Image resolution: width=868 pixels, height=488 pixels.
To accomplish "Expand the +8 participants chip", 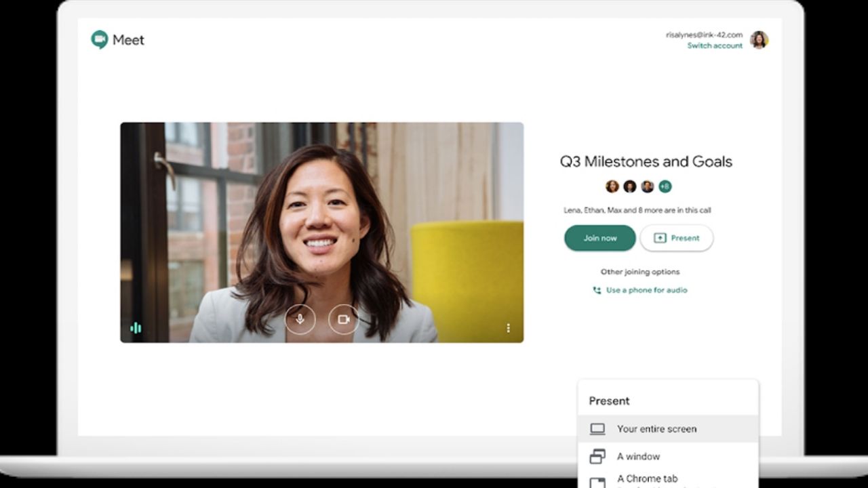I will (x=665, y=186).
